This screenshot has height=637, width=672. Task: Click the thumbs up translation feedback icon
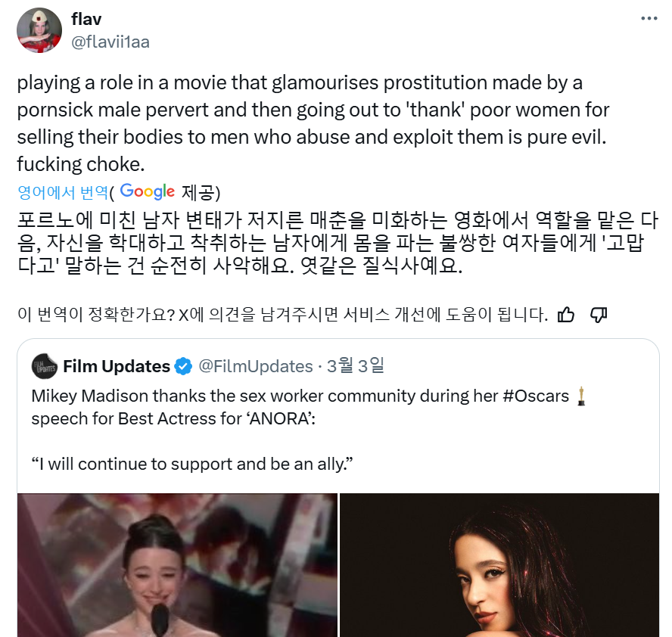(566, 315)
